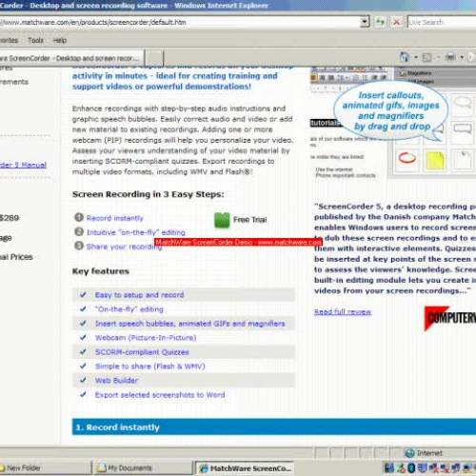Open the "5 Manual" sidebar link
This screenshot has height=476, width=476.
point(23,165)
